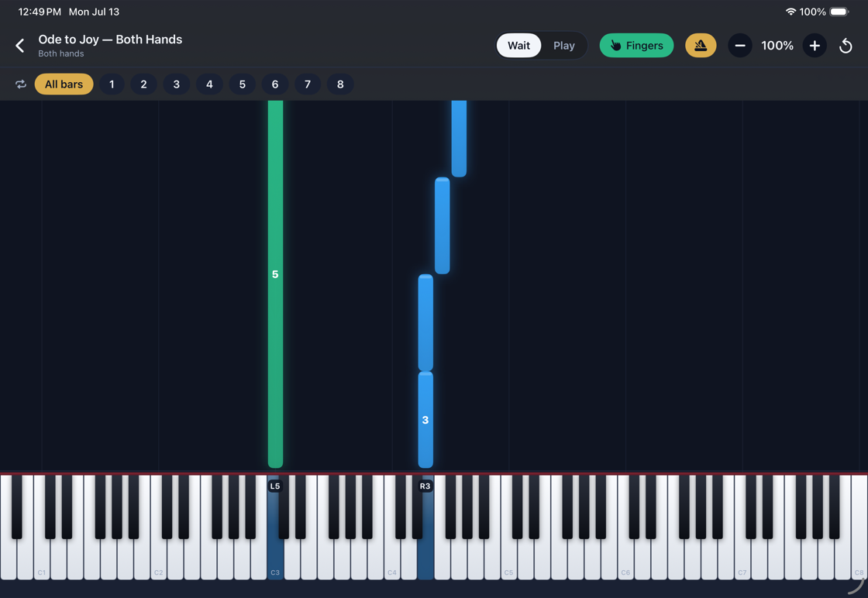Switch to Wait mode
868x598 pixels.
tap(518, 46)
